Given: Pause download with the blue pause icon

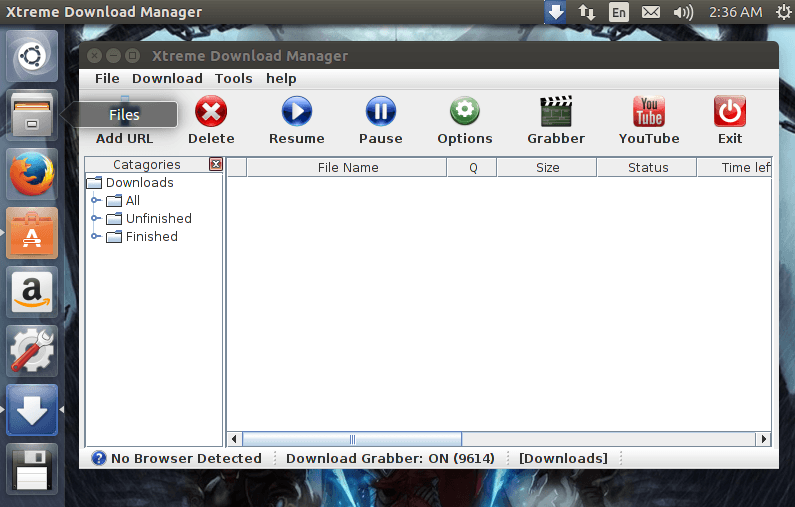Looking at the screenshot, I should pos(381,111).
